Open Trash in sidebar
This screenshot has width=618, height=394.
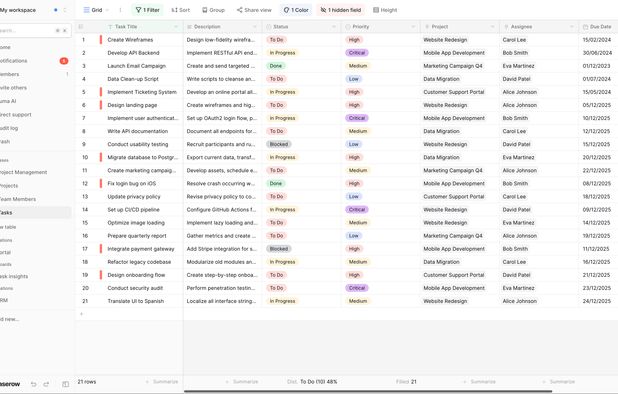[x=35, y=141]
